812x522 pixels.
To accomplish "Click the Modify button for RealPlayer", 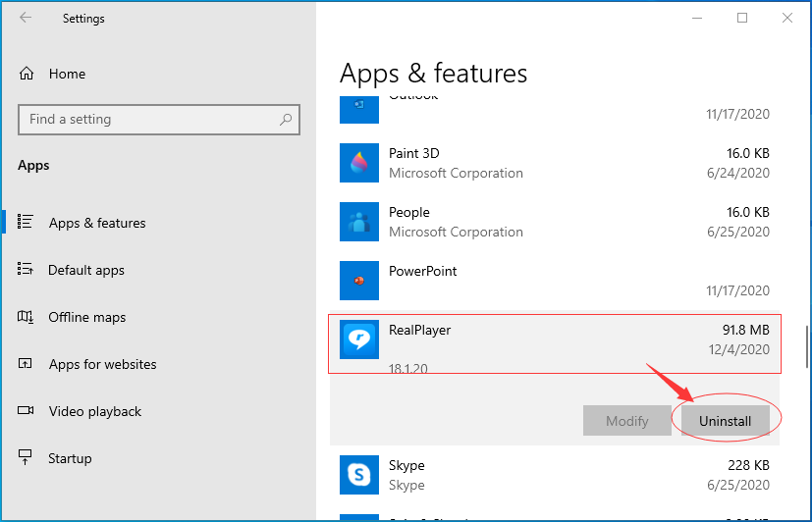I will pos(627,421).
